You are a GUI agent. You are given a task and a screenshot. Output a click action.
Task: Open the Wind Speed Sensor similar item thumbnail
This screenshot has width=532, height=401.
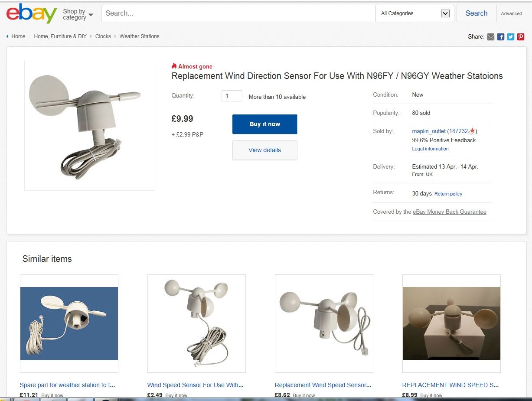[x=196, y=323]
